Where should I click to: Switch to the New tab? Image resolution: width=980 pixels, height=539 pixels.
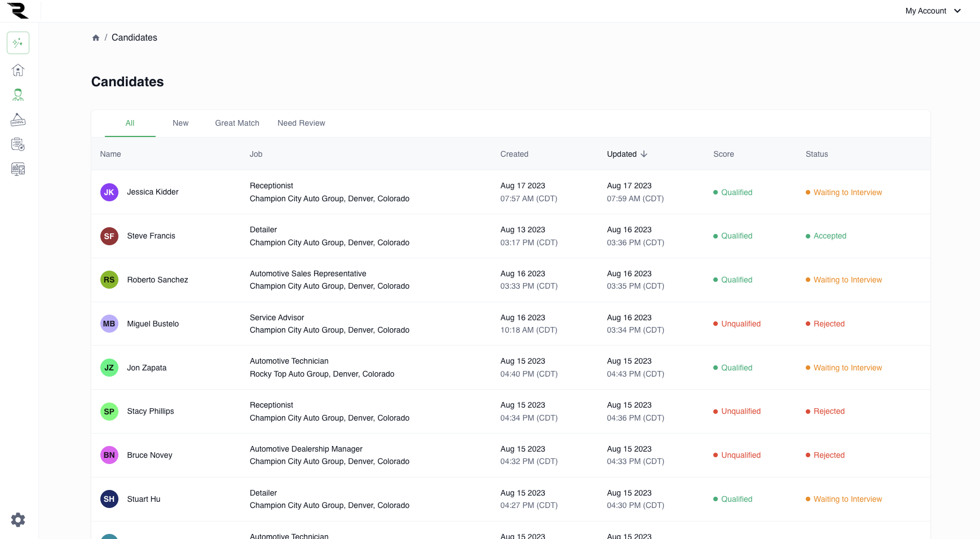[180, 123]
